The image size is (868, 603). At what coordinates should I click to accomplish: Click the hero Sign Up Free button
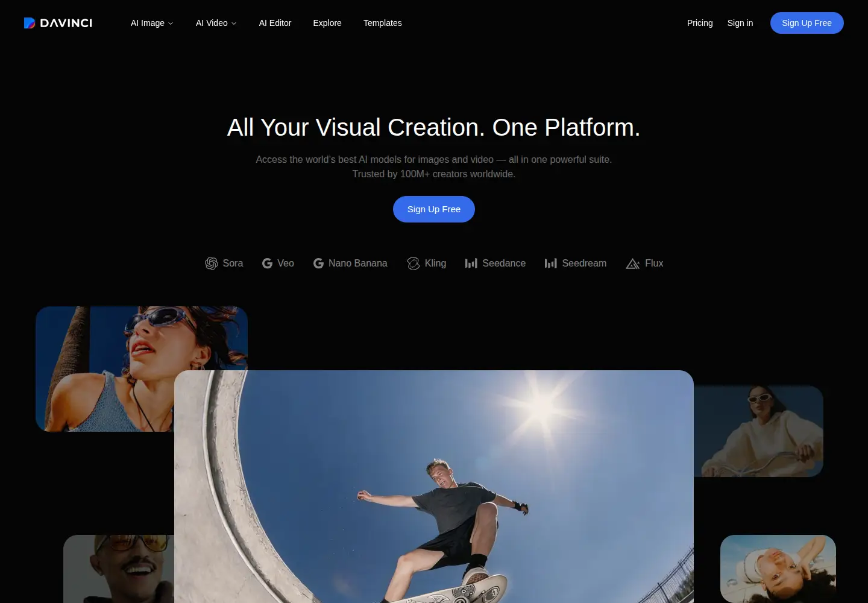434,209
